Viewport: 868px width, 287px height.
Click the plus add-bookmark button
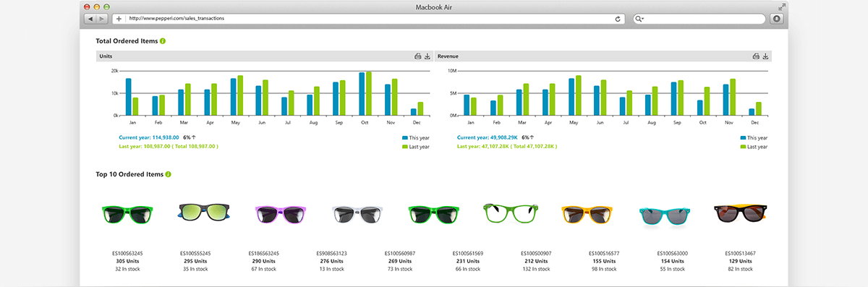tap(118, 18)
